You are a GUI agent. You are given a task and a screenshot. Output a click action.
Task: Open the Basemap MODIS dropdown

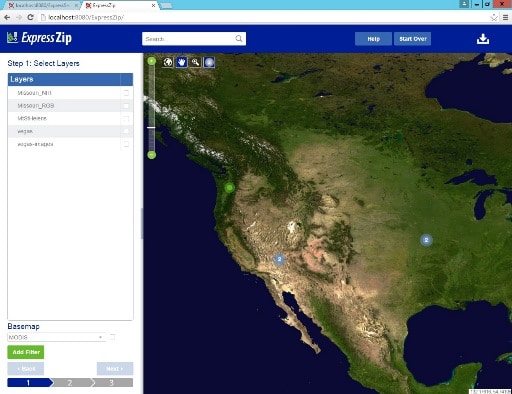(56, 337)
